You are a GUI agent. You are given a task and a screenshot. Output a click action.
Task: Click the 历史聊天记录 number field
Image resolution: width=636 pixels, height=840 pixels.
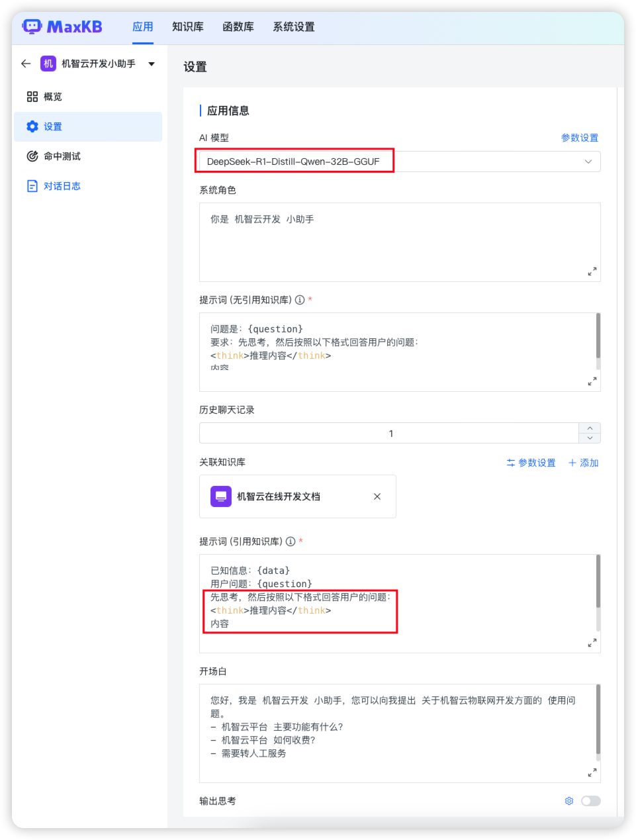[389, 433]
